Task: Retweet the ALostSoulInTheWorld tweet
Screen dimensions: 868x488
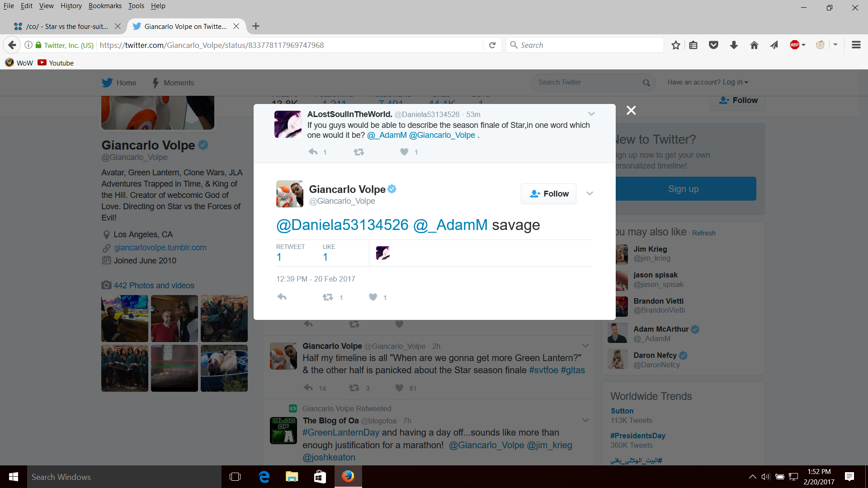Action: 359,152
